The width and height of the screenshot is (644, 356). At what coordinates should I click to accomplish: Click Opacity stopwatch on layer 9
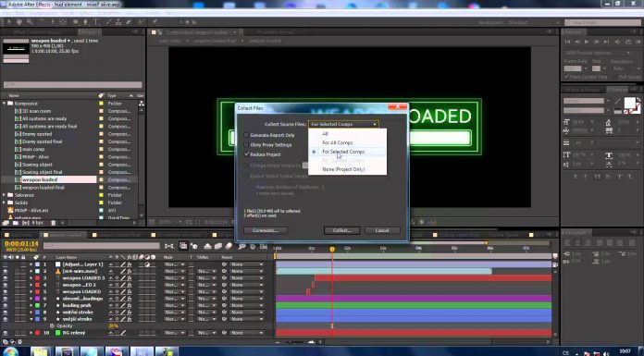coord(52,325)
